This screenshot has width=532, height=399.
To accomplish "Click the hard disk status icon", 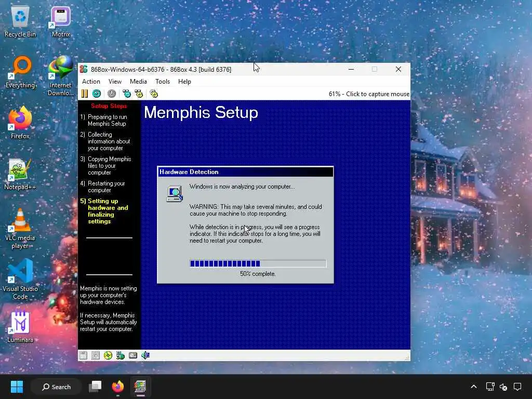I will point(133,355).
